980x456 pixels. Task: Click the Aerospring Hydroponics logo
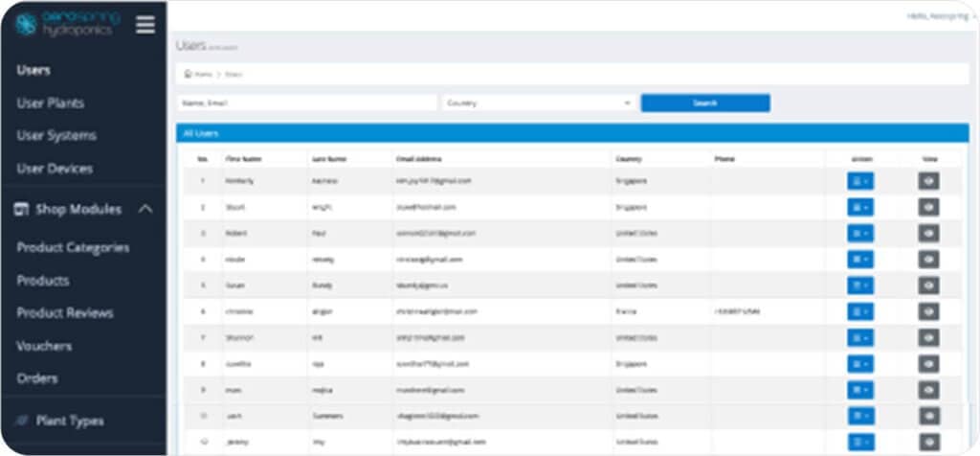pos(66,23)
